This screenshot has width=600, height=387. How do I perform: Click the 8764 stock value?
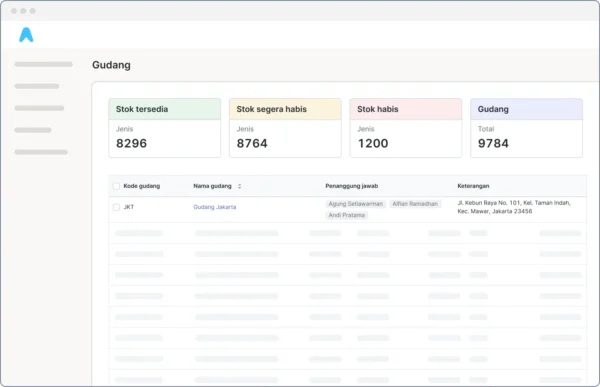[252, 143]
